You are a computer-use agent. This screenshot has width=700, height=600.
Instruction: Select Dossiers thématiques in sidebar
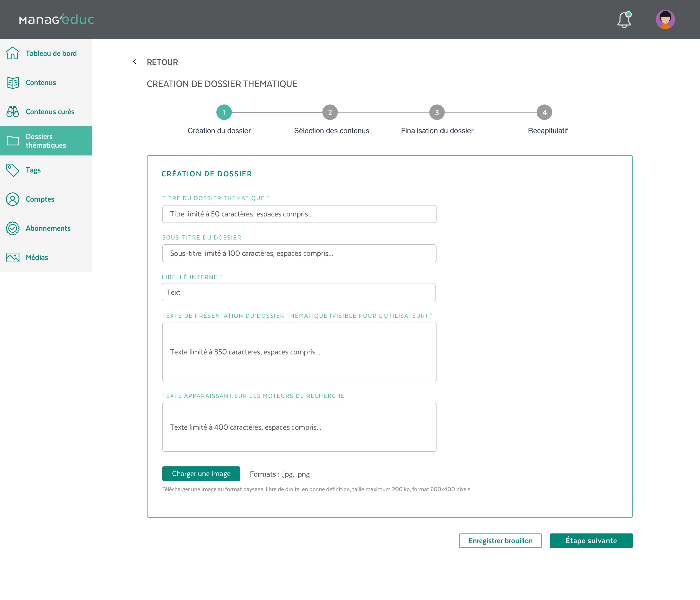[x=46, y=141]
